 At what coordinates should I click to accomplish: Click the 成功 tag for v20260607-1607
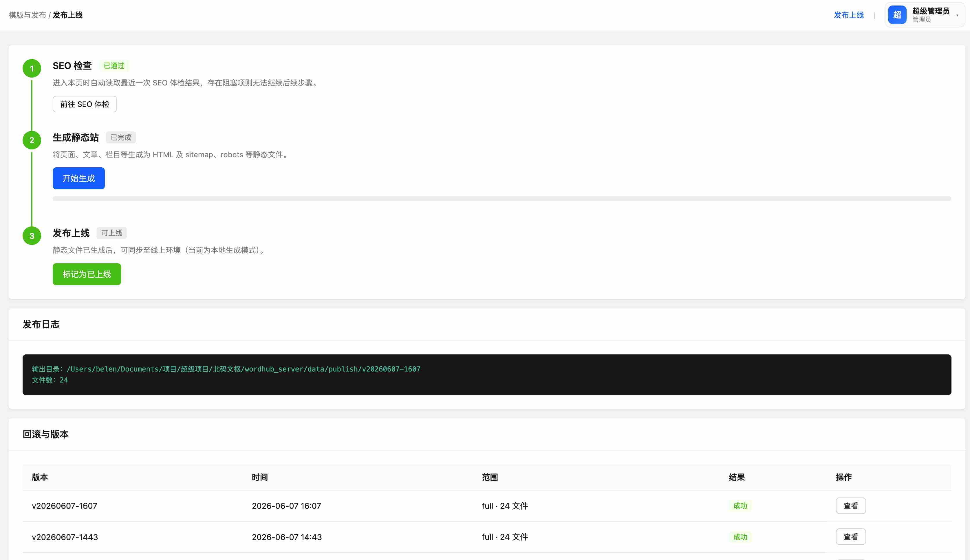[740, 506]
